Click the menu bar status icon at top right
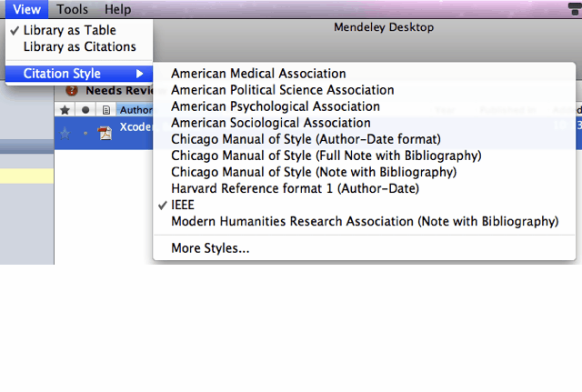The image size is (582, 392). tap(575, 9)
